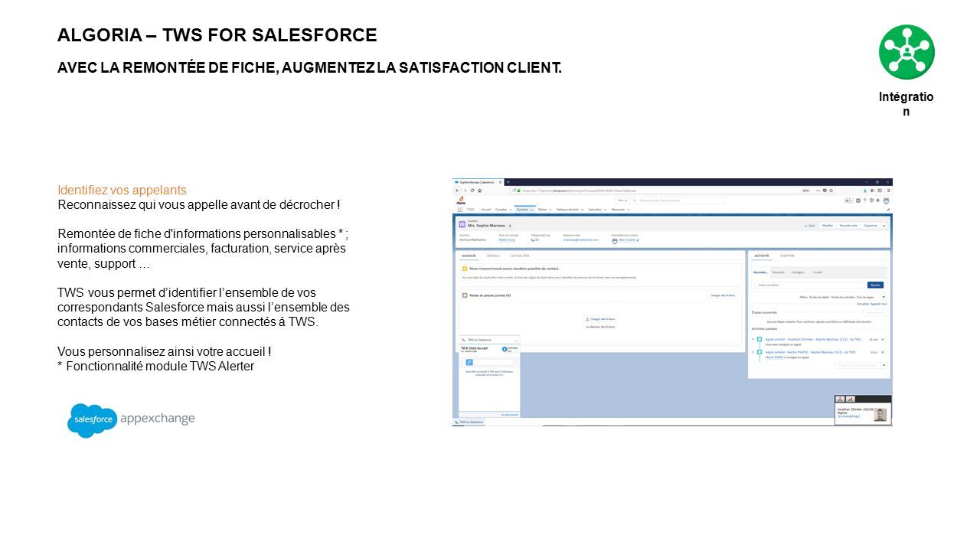Bookmark the page with the star icon

point(831,191)
